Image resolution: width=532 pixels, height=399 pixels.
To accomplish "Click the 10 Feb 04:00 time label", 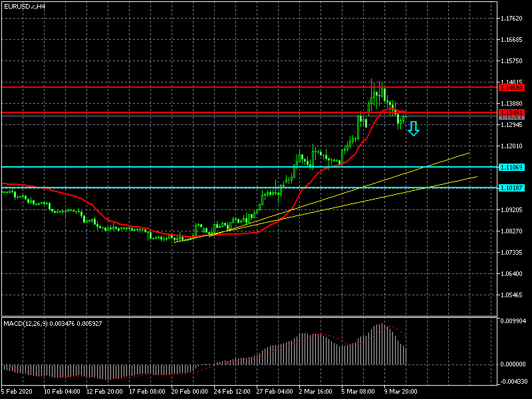I will click(62, 392).
